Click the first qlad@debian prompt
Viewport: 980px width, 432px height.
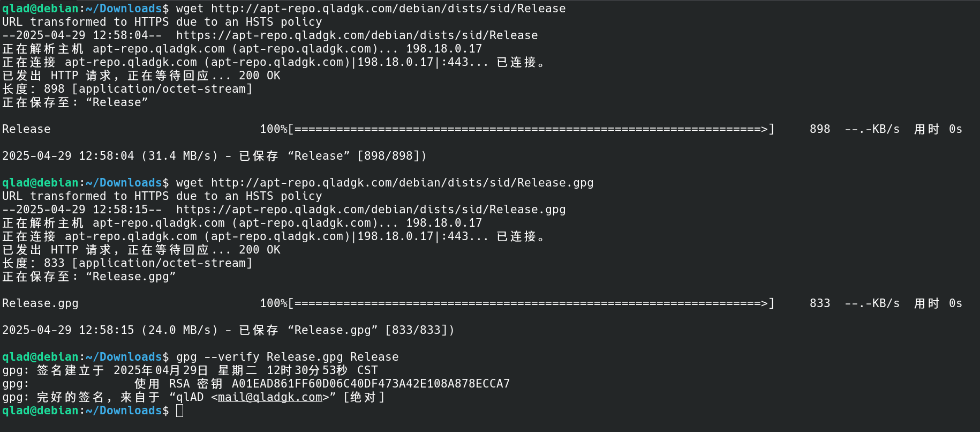click(x=41, y=9)
